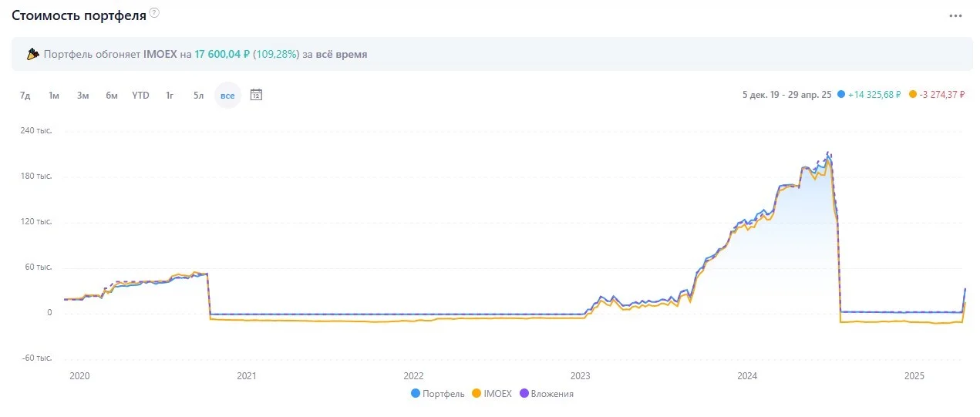Select the 5л period tab
Viewport: 980px width, 417px height.
click(198, 96)
